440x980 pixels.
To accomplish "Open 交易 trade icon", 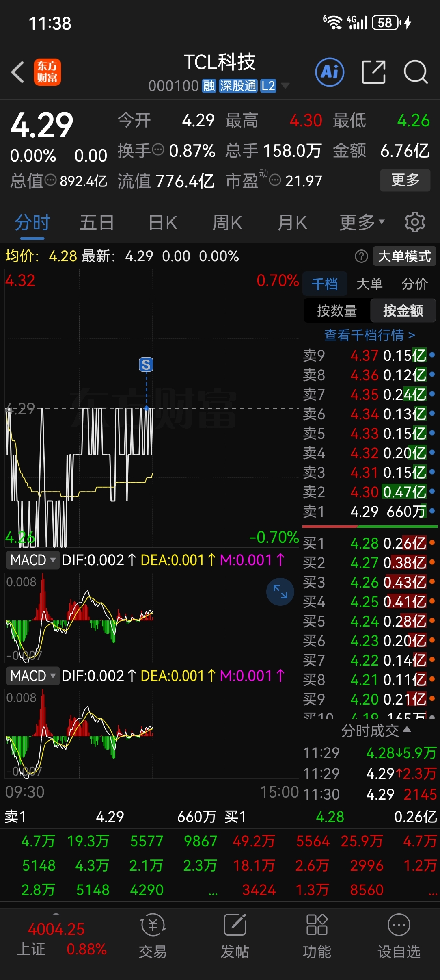I will [x=153, y=936].
